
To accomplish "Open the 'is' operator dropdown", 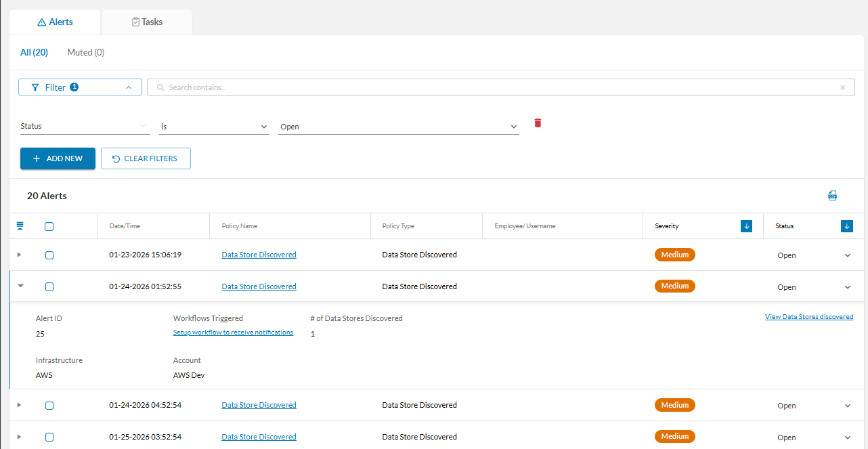I will point(214,127).
